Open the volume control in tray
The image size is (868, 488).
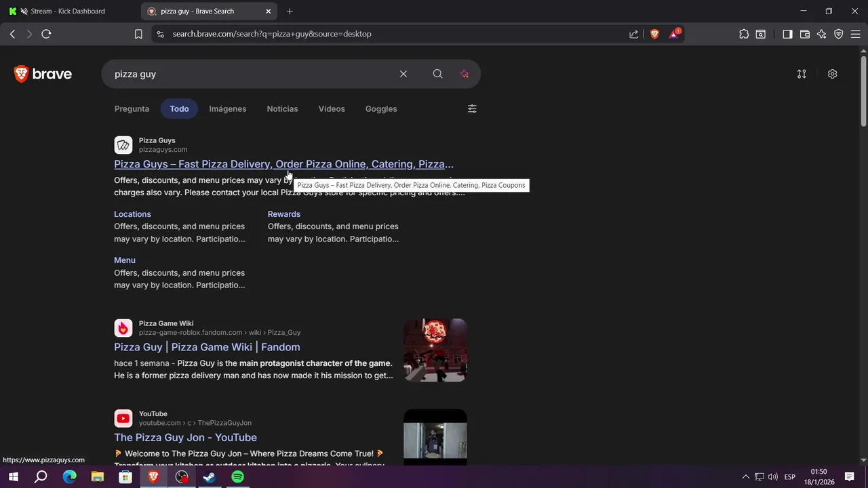pos(773,477)
